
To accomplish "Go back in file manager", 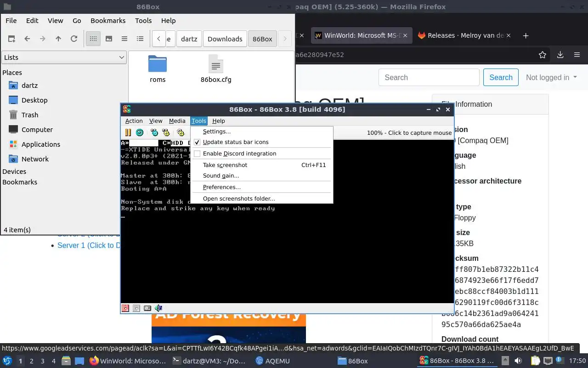I will [x=27, y=39].
